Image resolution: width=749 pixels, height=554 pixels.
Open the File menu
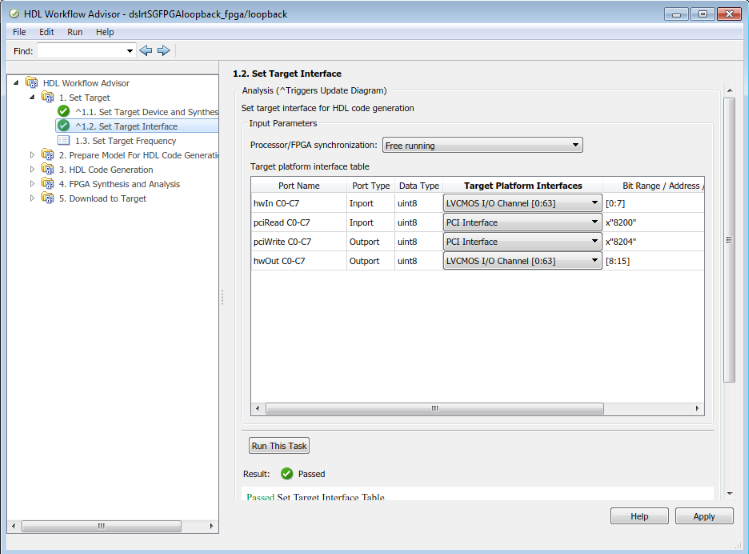(19, 32)
